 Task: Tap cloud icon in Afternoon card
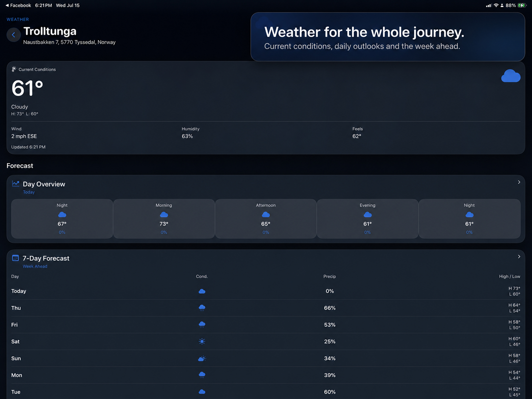tap(266, 214)
